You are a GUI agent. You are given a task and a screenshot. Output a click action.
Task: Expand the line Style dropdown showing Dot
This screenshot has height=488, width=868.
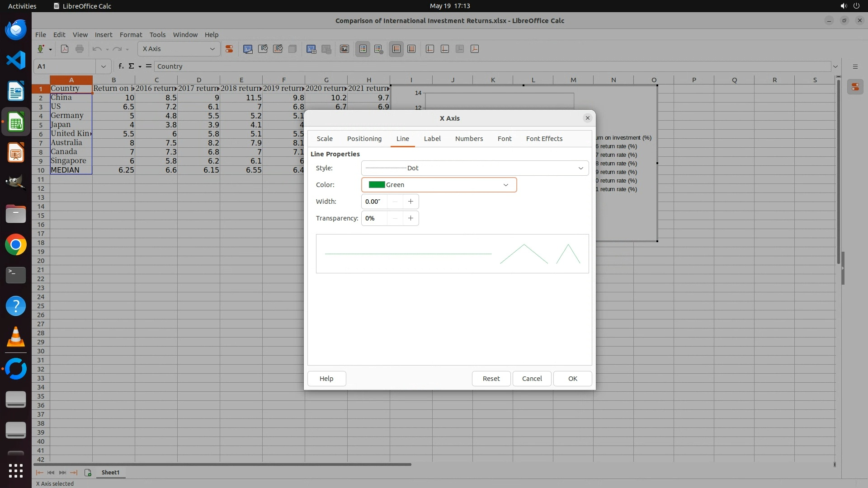[x=580, y=168]
